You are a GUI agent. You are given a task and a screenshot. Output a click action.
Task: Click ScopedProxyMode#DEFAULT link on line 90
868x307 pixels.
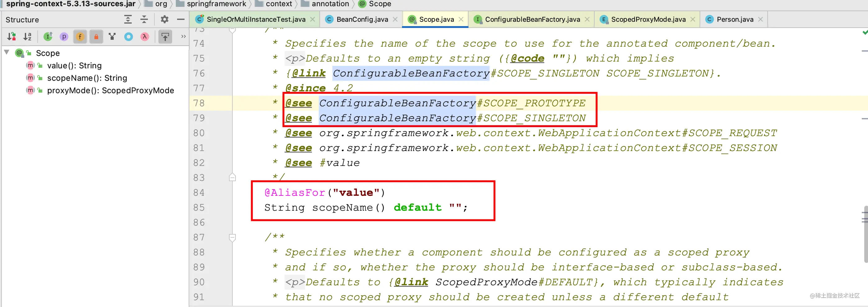[514, 282]
